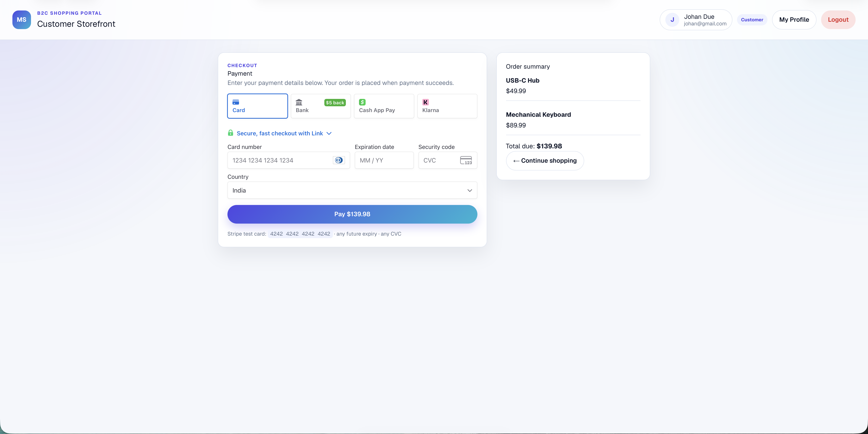This screenshot has width=868, height=434.
Task: Click the Country field label
Action: (238, 177)
